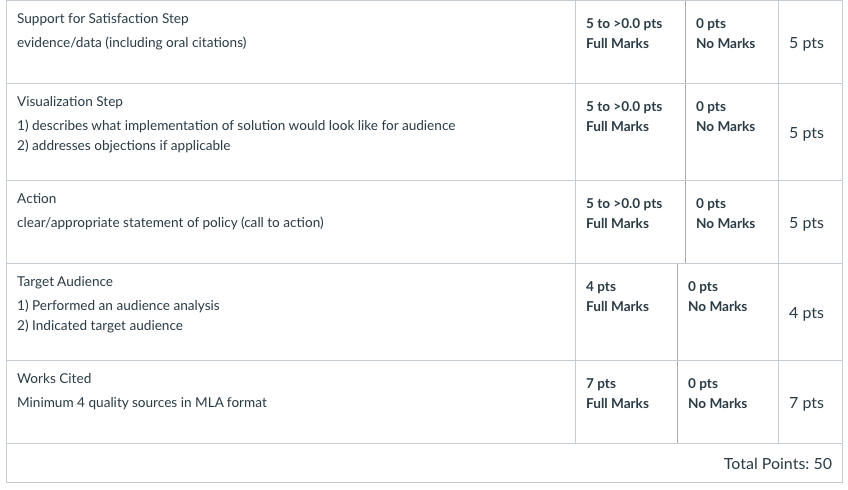Select No Marks rating for Works Cited
Image resolution: width=848 pixels, height=490 pixels.
click(x=728, y=402)
